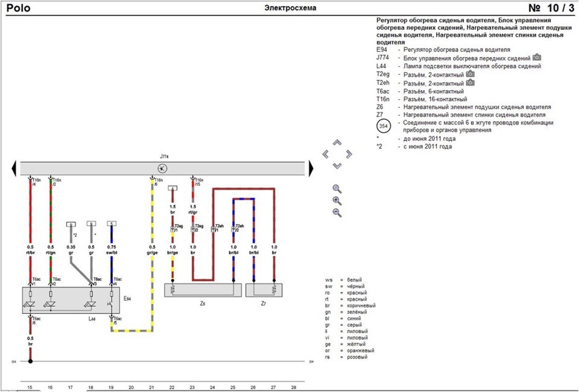Open the camera photo icon for J774
The height and width of the screenshot is (392, 579).
tap(537, 57)
